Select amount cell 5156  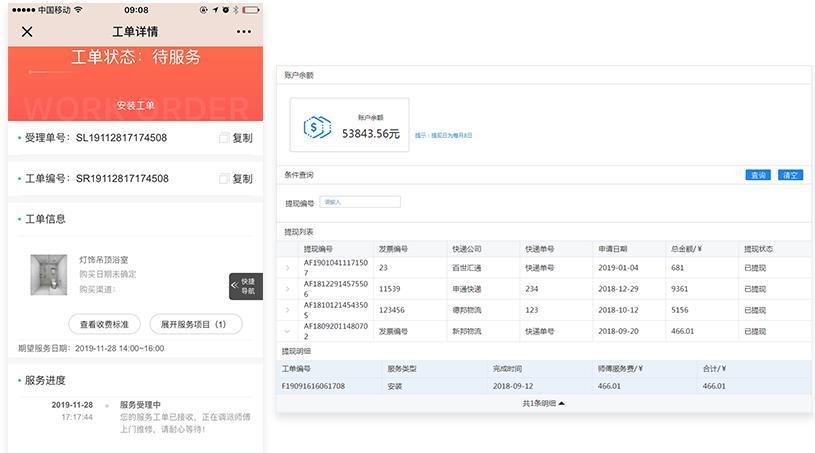(679, 310)
